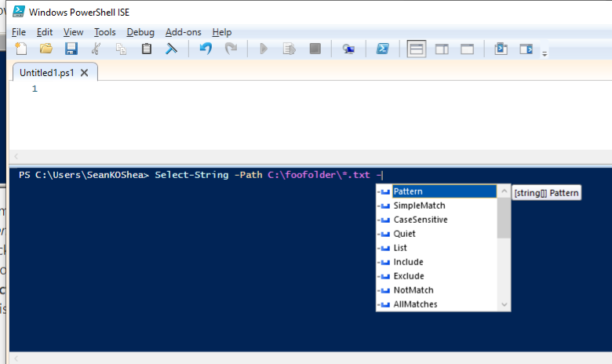Click the IntelliSense list scroll-down arrow
This screenshot has height=364, width=612.
pos(504,304)
